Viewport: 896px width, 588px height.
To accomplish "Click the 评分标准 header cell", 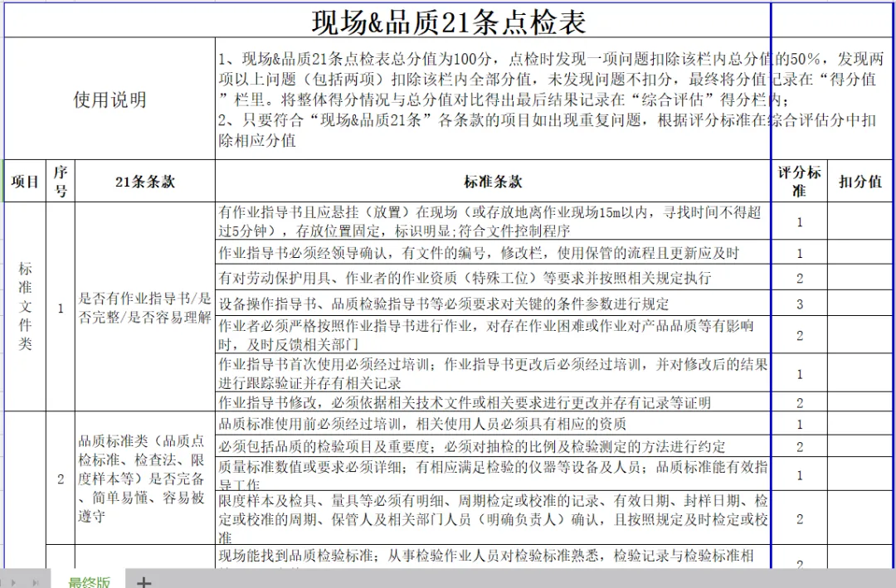I will [x=800, y=181].
